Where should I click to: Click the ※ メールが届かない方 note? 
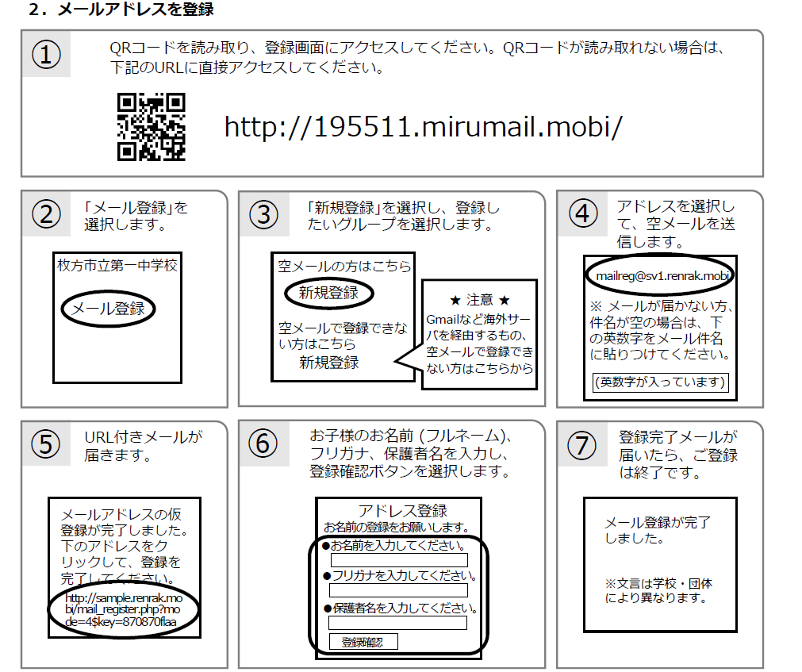point(661,330)
